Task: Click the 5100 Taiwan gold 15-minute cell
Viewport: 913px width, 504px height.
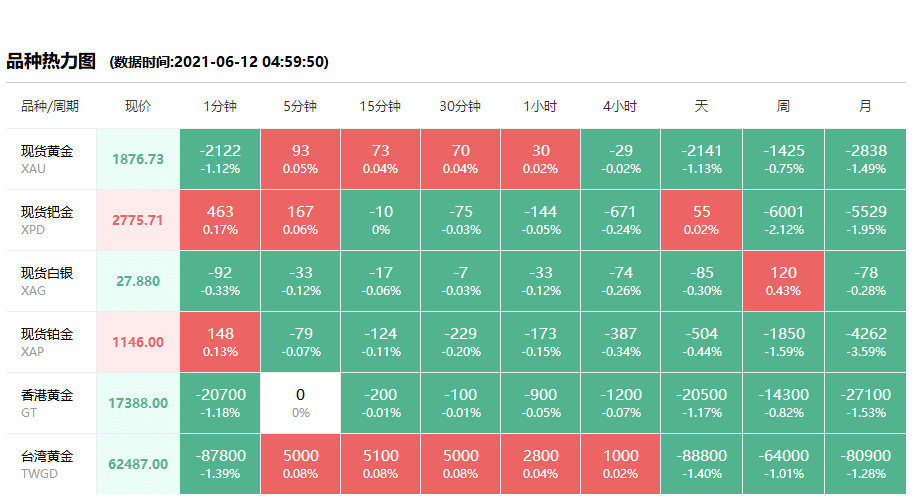Action: [x=380, y=464]
